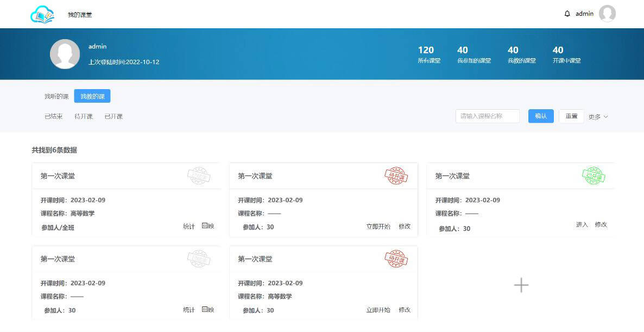Click the large profile avatar in banner
This screenshot has height=332, width=644.
[65, 54]
